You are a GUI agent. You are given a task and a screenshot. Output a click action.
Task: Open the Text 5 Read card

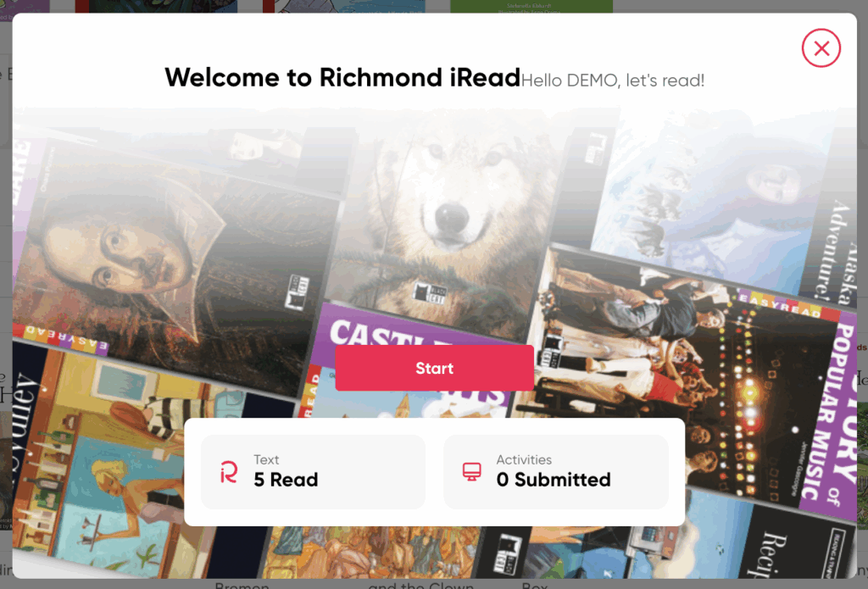click(314, 472)
